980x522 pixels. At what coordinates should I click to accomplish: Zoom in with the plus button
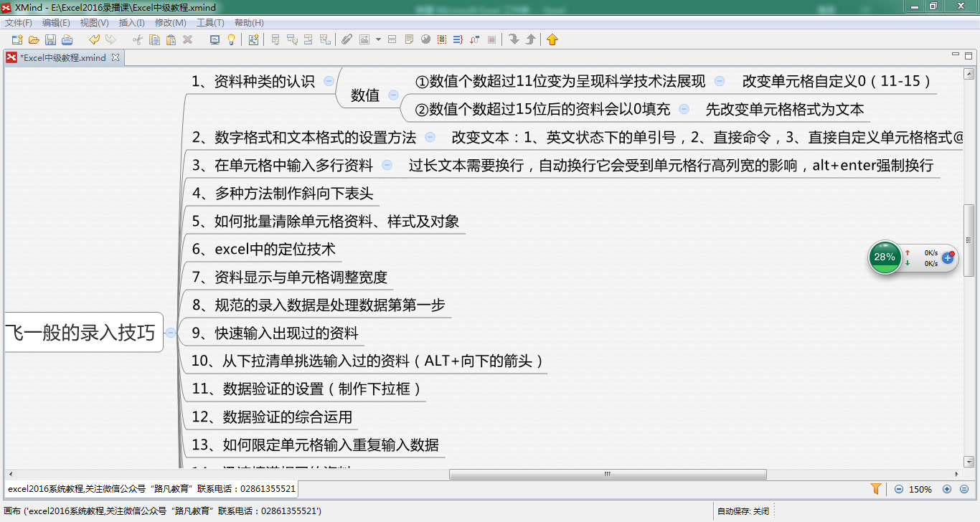tap(946, 489)
